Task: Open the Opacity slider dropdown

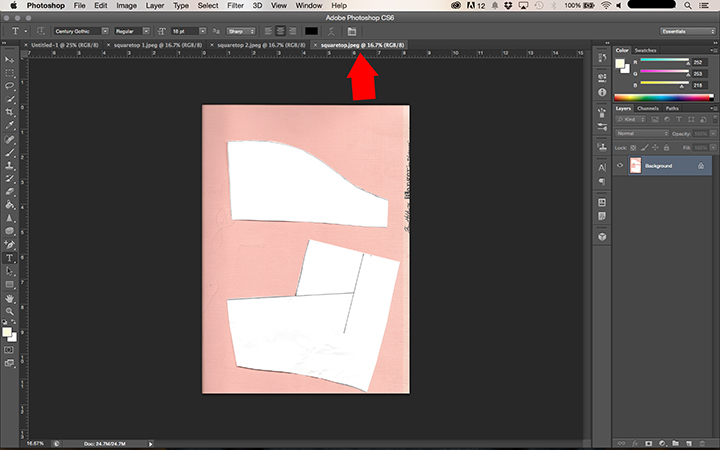Action: tap(713, 134)
